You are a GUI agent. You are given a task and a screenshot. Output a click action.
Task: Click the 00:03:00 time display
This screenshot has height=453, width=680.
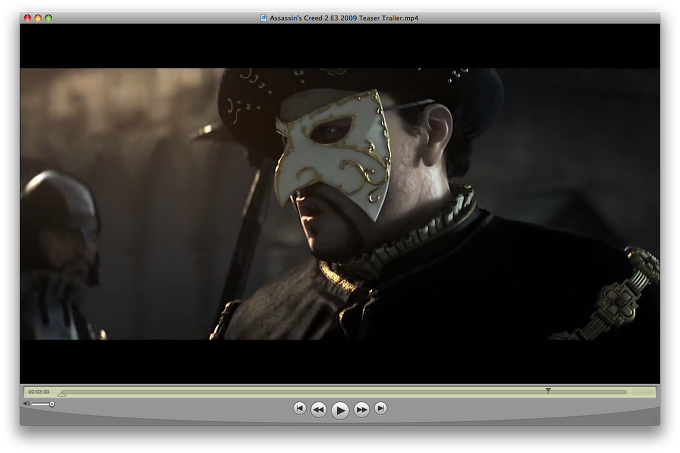tap(39, 392)
